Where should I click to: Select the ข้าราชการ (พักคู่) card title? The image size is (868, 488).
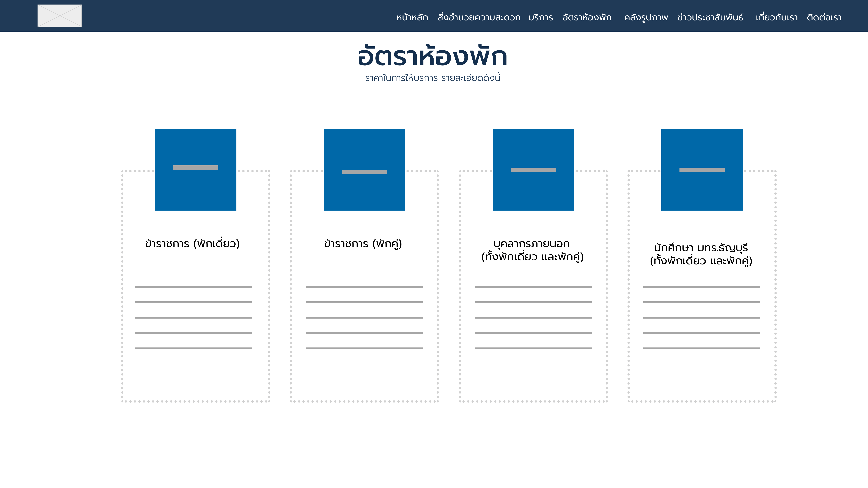point(363,244)
